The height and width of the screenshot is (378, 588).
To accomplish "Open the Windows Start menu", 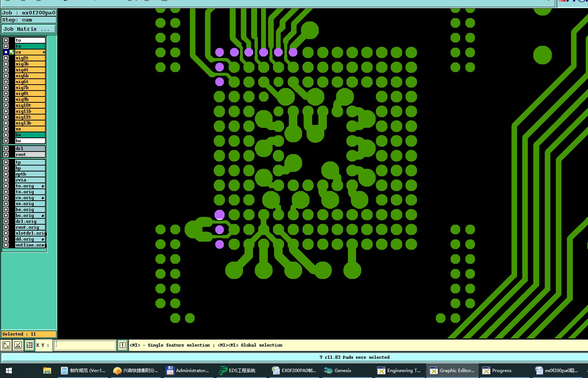I will pos(9,370).
